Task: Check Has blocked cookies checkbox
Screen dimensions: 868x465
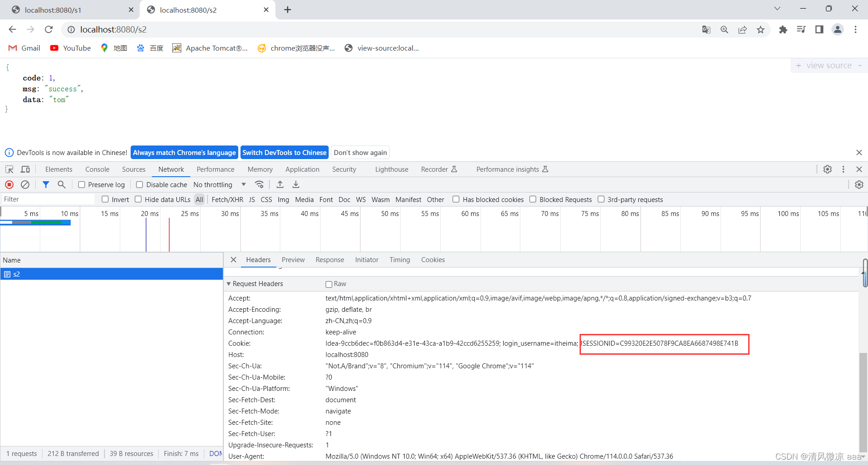Action: pyautogui.click(x=456, y=199)
